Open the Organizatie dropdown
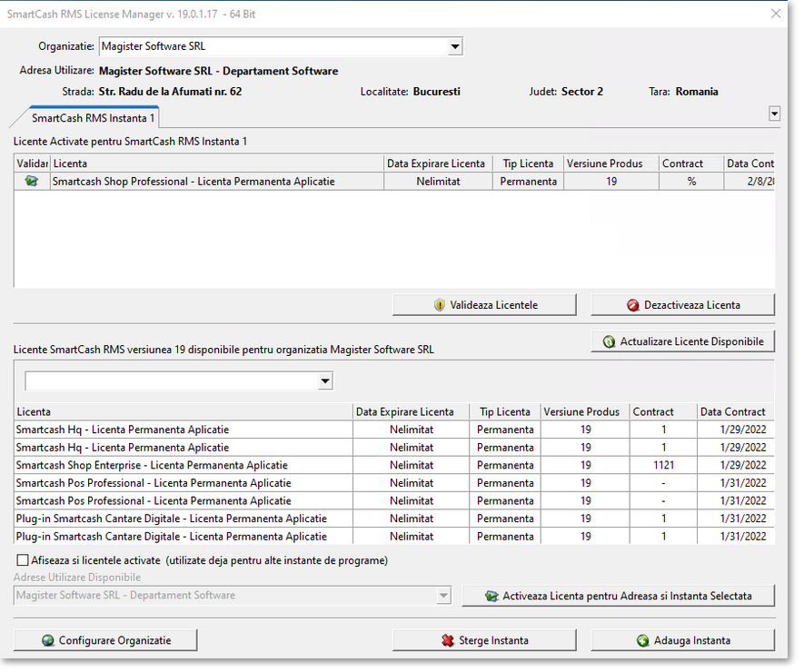 click(x=455, y=46)
